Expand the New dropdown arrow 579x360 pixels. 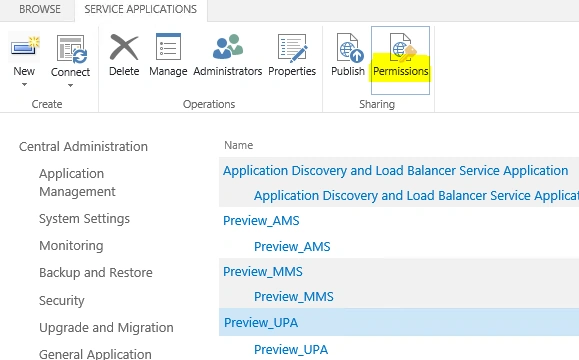tap(24, 85)
